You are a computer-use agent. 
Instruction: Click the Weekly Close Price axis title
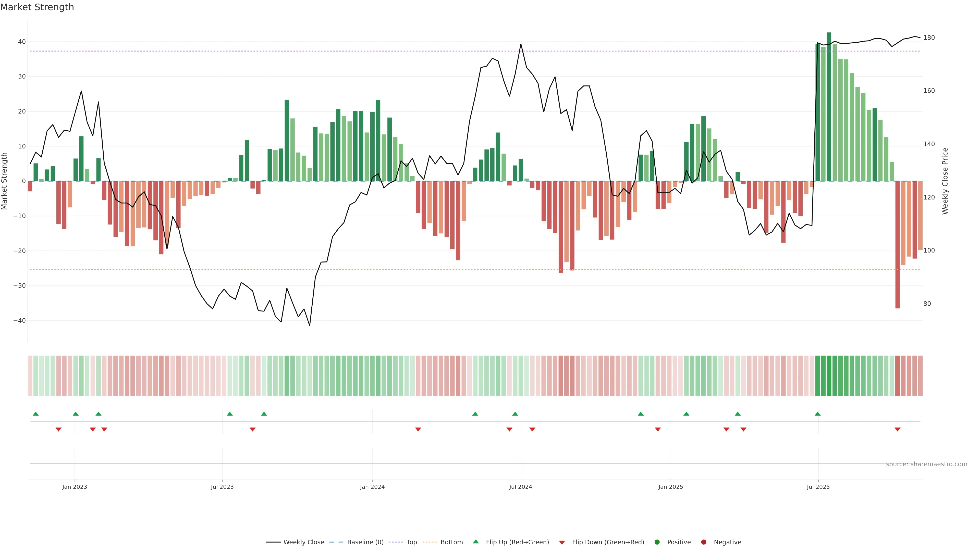point(945,181)
